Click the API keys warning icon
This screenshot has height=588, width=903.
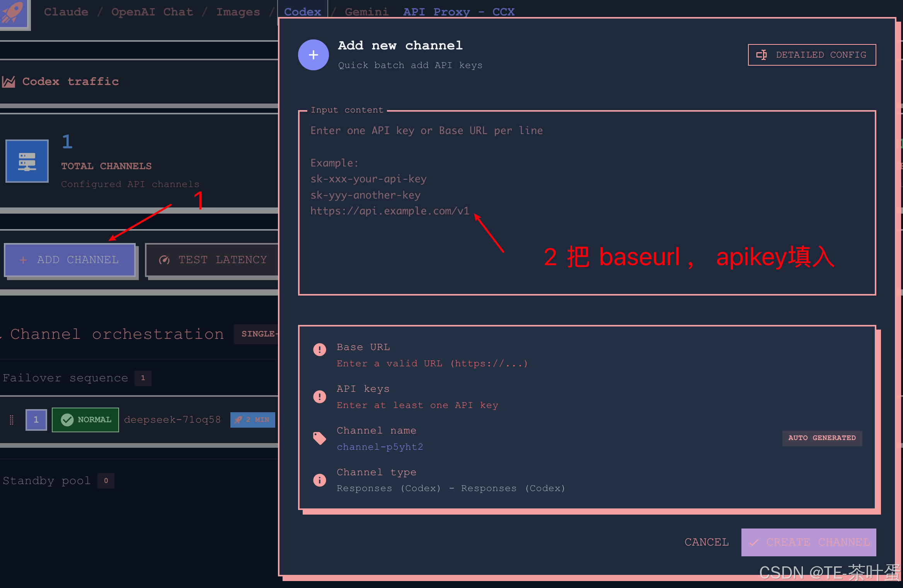320,397
